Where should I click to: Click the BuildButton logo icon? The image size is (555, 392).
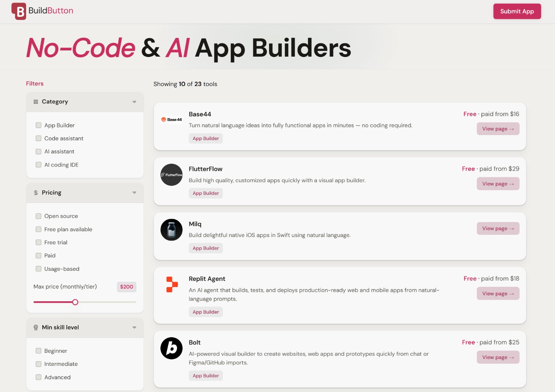(19, 11)
